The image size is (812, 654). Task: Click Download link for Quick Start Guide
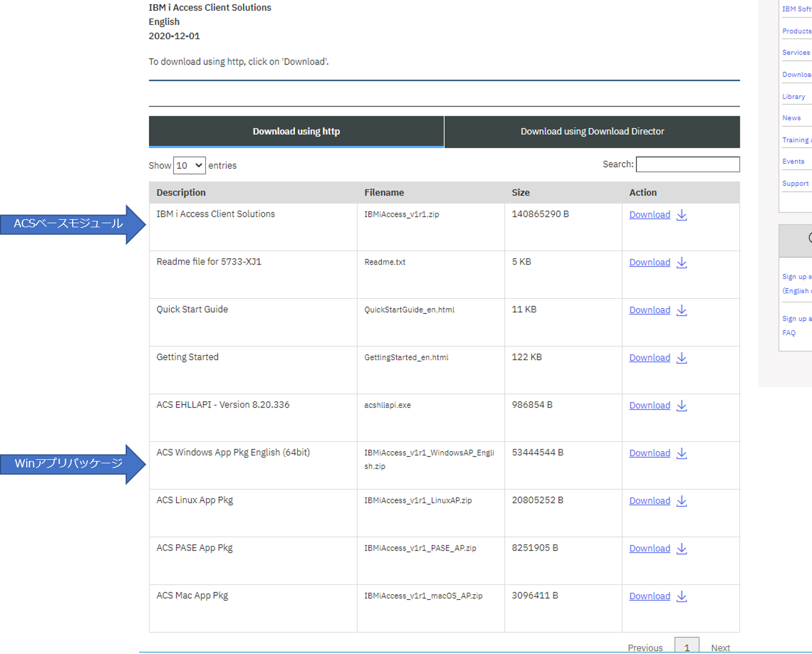(x=650, y=310)
